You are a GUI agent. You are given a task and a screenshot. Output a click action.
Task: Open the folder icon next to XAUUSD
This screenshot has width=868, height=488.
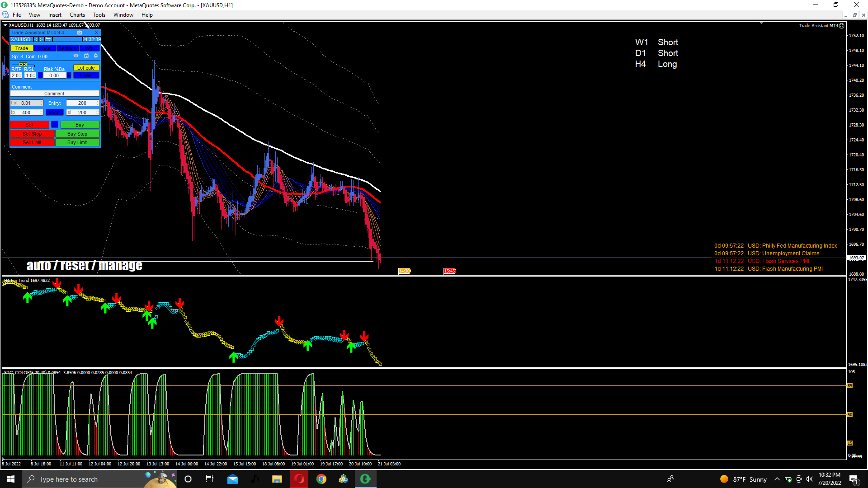(x=47, y=40)
